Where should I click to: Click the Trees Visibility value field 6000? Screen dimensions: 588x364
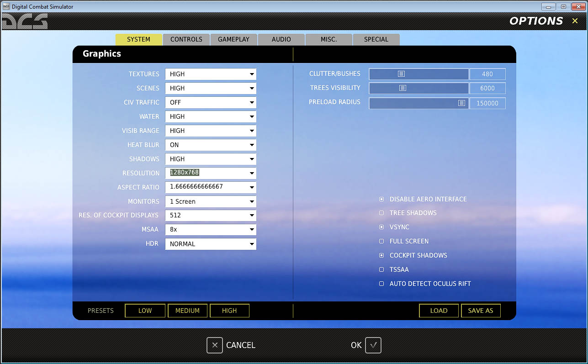(487, 88)
